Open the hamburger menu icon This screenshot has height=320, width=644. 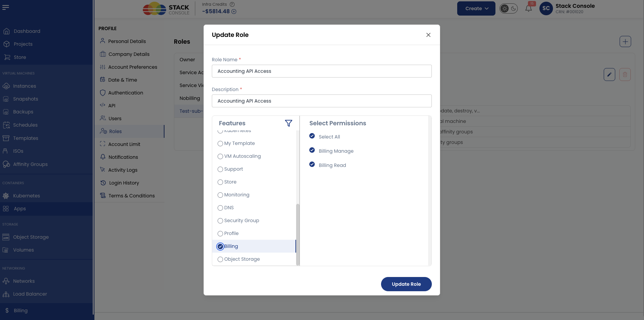[5, 7]
